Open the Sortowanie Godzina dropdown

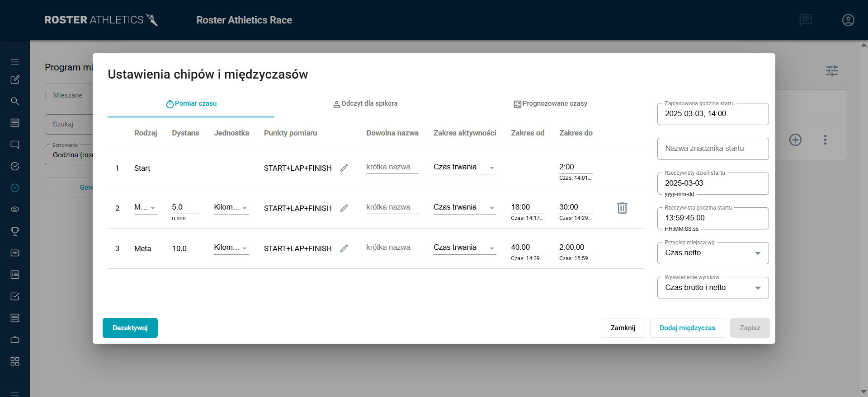69,155
